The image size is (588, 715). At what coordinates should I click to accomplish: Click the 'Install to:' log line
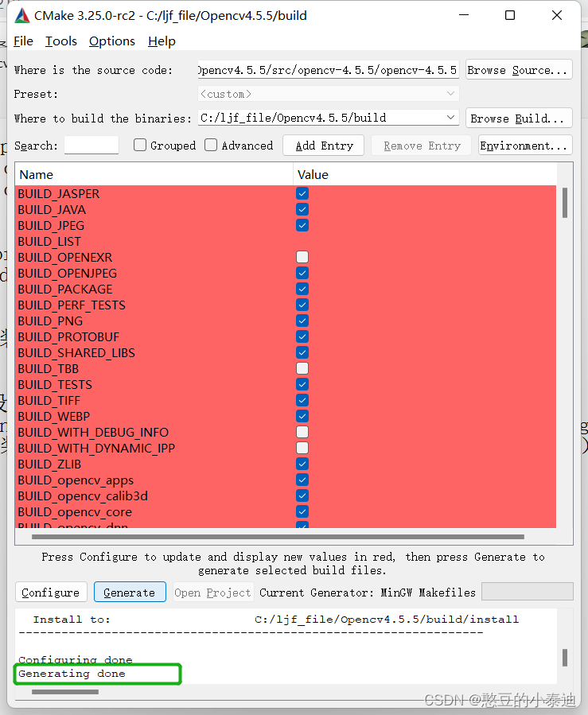275,620
